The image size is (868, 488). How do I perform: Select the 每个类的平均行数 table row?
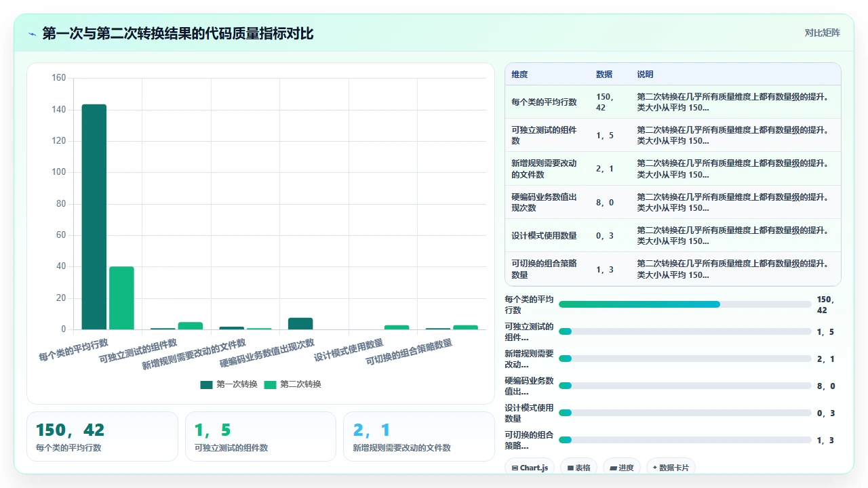pyautogui.click(x=673, y=102)
